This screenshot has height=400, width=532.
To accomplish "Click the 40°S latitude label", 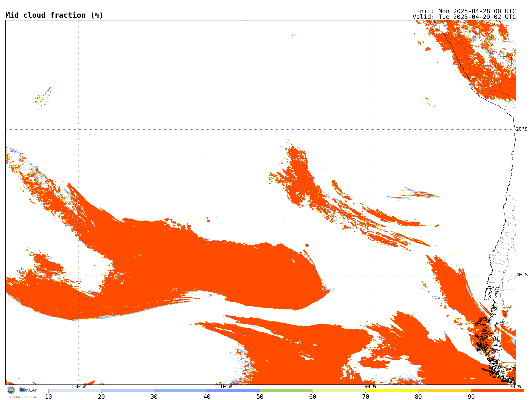I will click(x=522, y=275).
